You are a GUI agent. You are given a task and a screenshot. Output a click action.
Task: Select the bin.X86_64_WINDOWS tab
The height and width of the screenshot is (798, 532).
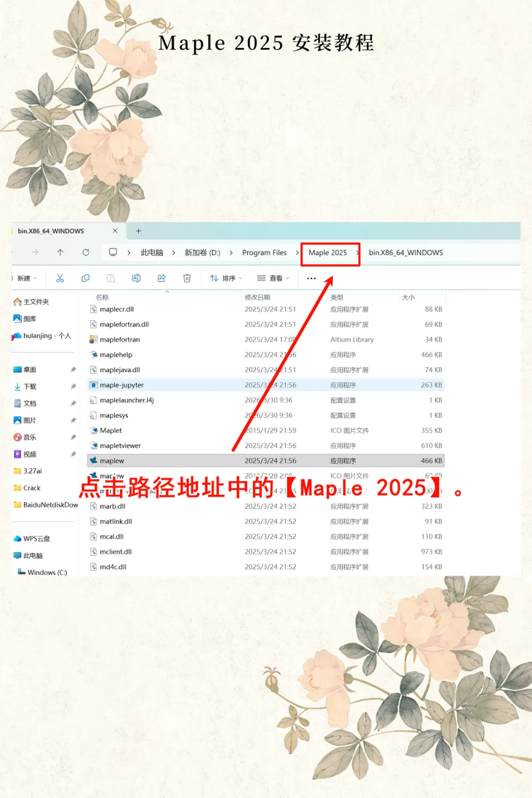[68, 231]
